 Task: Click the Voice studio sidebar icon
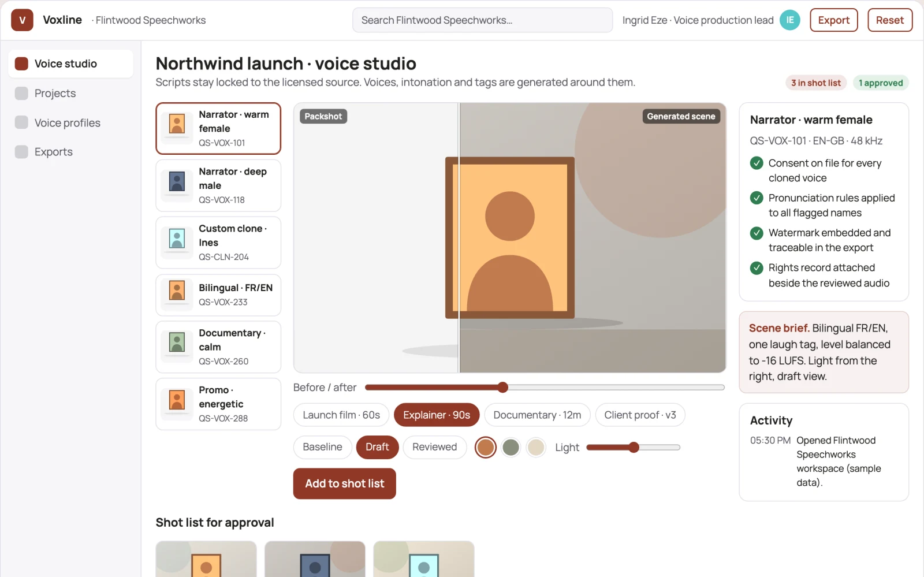click(21, 64)
